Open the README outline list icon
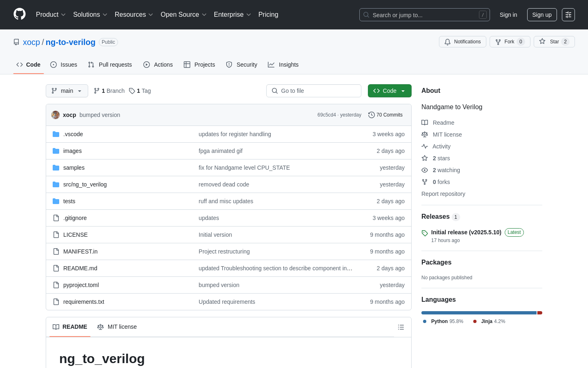 tap(401, 327)
